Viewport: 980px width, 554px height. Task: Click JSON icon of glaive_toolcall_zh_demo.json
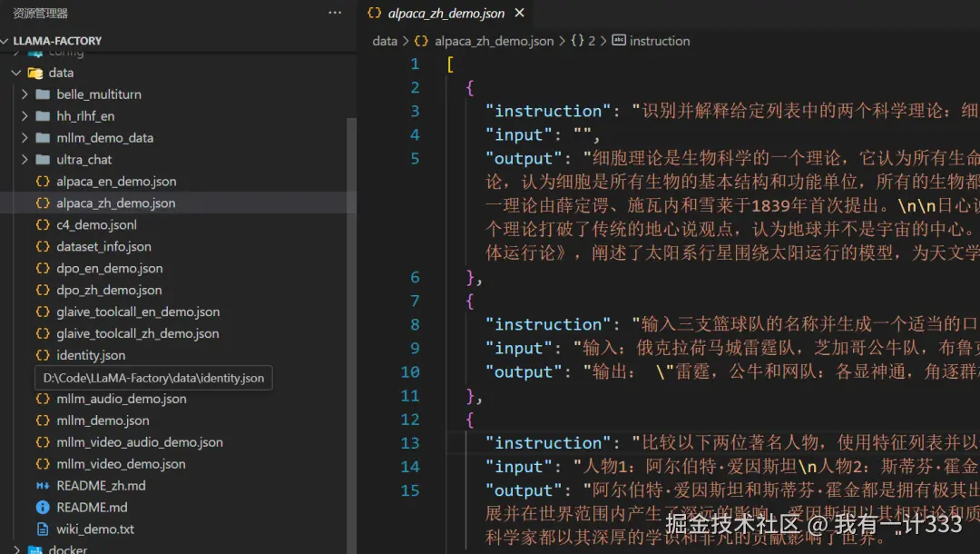(43, 333)
